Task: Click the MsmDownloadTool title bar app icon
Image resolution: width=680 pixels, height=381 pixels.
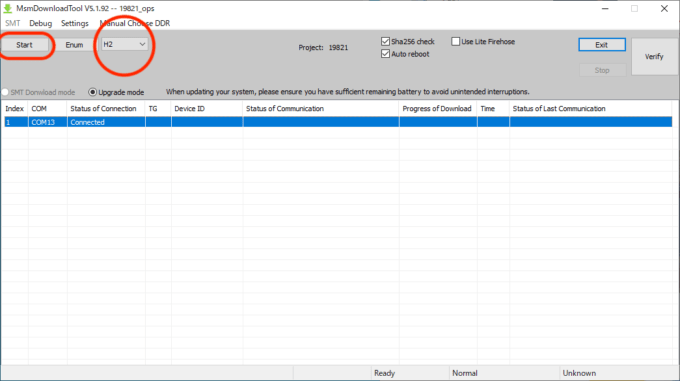Action: pyautogui.click(x=8, y=9)
